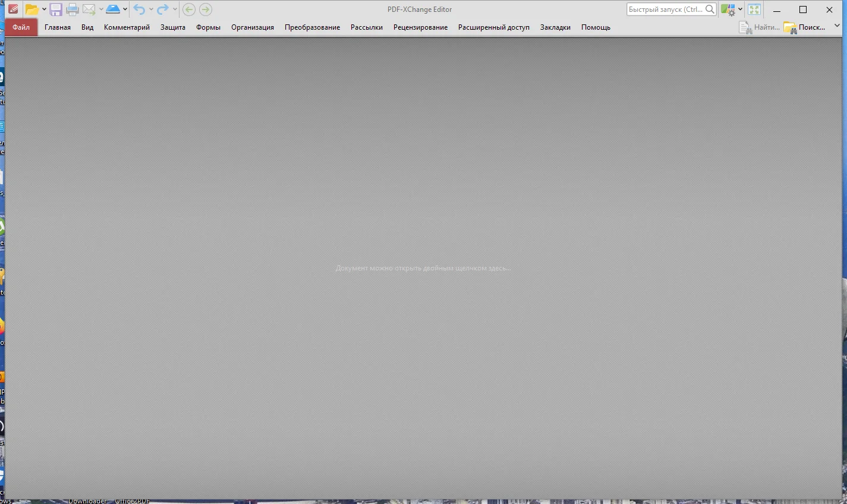847x504 pixels.
Task: Expand the Scan dropdown arrow
Action: (125, 10)
